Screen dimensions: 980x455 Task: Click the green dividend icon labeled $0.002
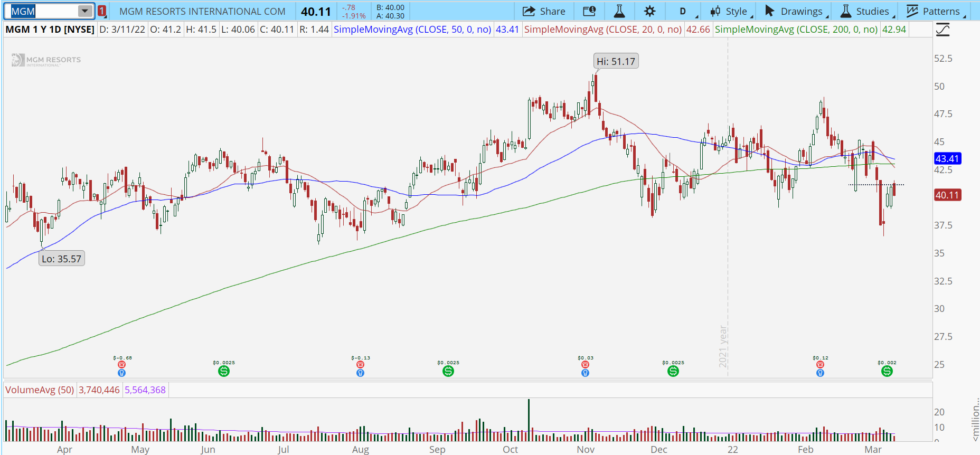887,371
